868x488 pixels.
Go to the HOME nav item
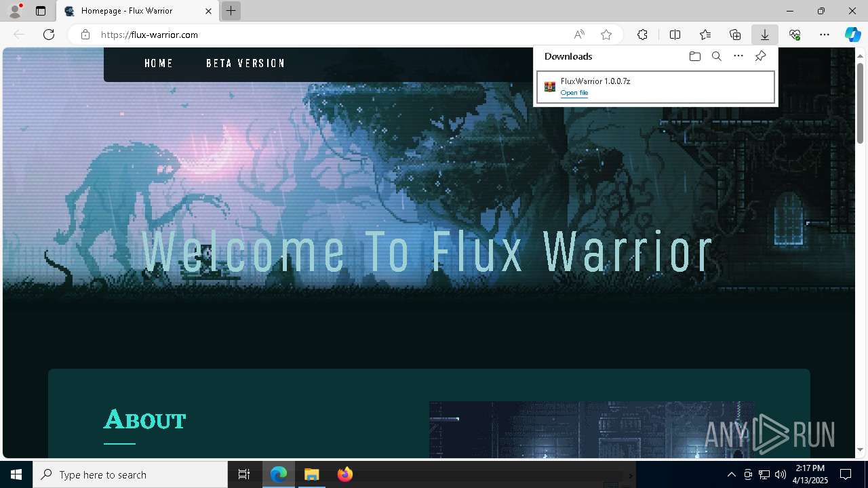tap(159, 63)
